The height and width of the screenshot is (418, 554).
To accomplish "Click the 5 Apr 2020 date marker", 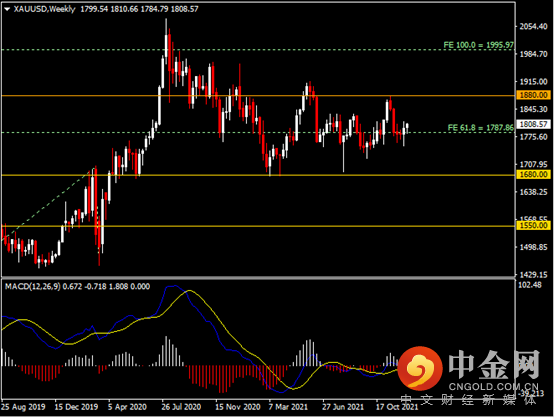I will pos(127,407).
